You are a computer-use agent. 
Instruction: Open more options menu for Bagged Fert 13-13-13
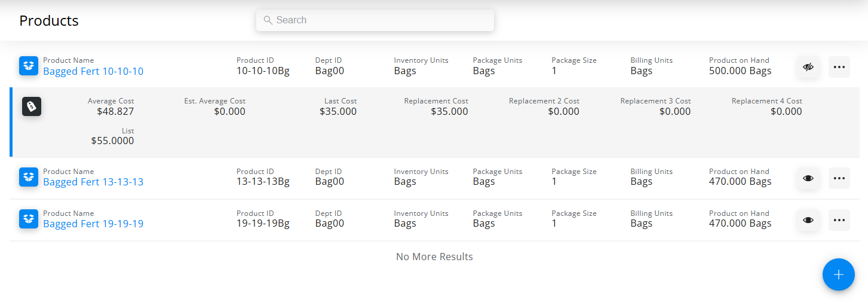point(839,178)
